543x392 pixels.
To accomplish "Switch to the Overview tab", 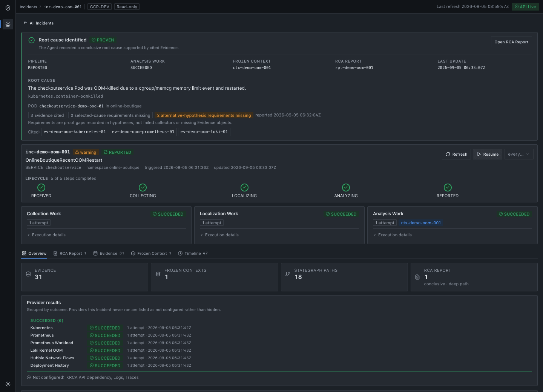I will [34, 253].
